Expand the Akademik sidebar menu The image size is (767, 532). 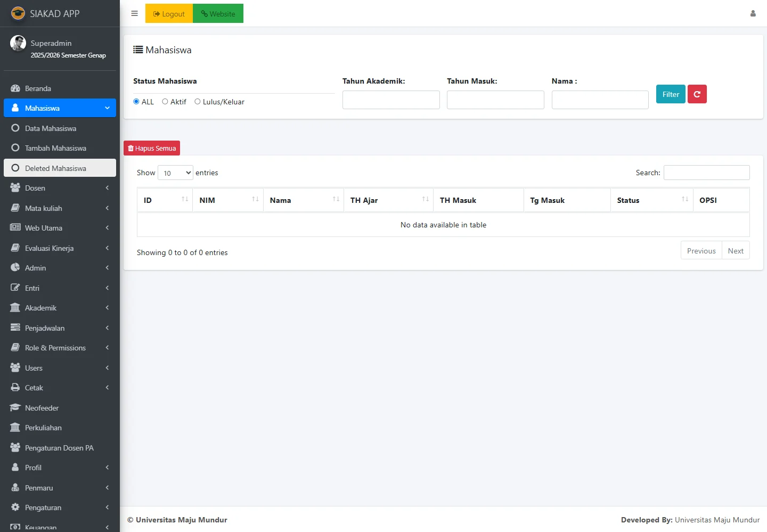pos(60,308)
